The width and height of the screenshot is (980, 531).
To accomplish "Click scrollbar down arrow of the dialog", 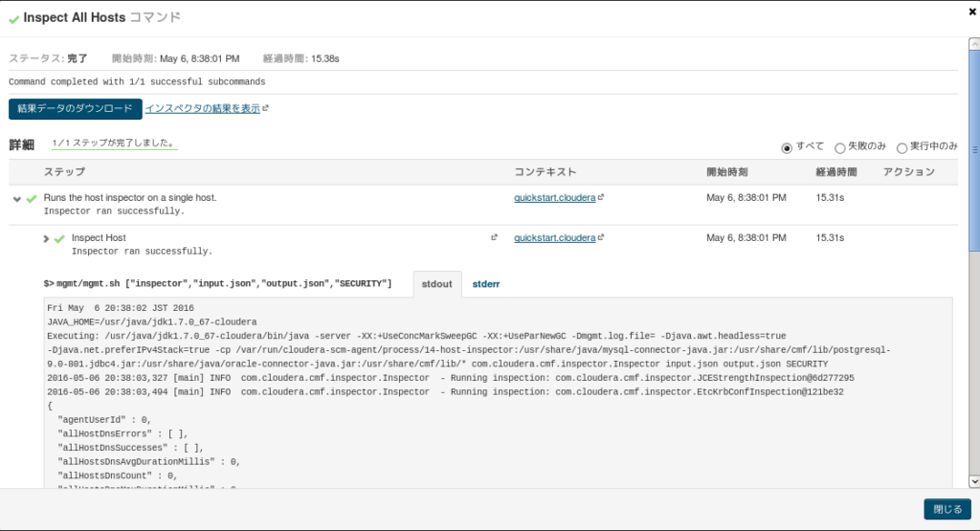I will (974, 481).
